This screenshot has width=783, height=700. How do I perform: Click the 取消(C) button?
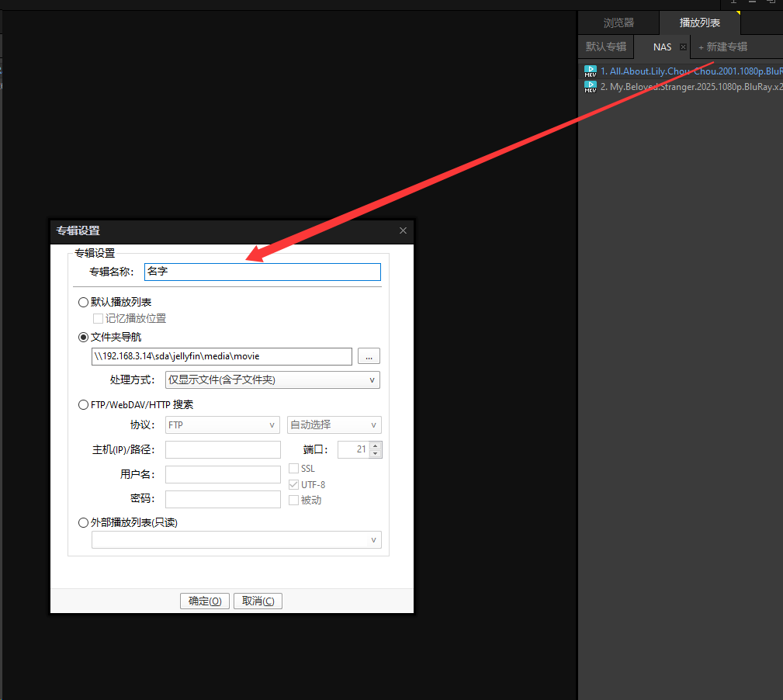click(x=258, y=601)
